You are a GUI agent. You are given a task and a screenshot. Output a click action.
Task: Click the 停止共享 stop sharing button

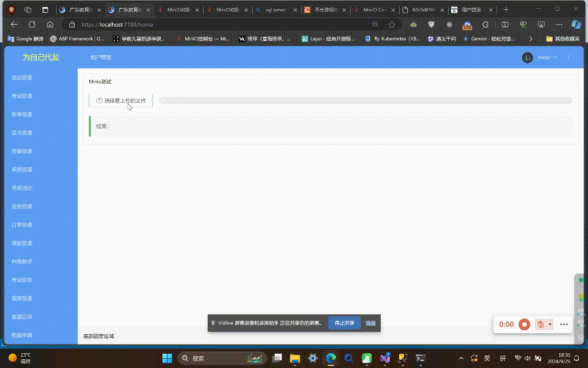(344, 323)
